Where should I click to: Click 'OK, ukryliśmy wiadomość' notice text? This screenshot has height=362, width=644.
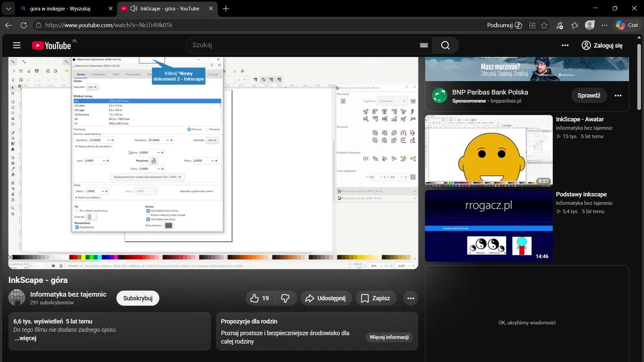(x=527, y=323)
